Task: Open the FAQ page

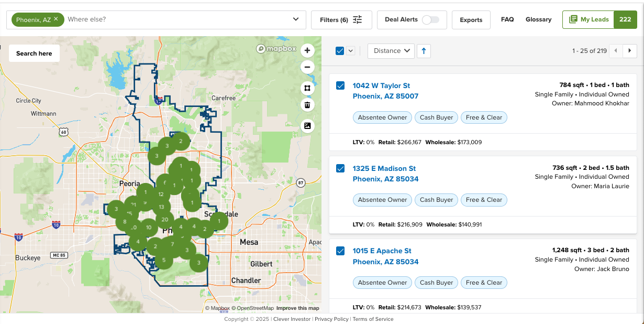Action: click(507, 19)
